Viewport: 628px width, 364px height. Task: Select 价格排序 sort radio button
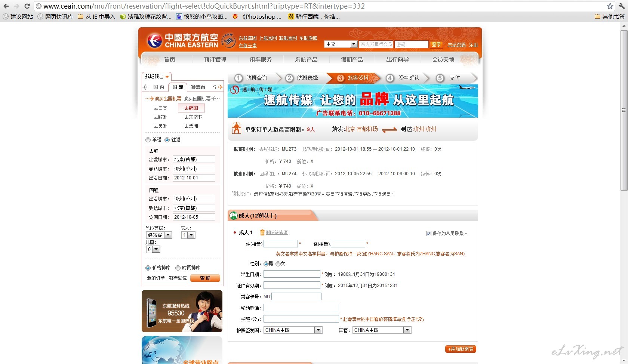pyautogui.click(x=148, y=268)
